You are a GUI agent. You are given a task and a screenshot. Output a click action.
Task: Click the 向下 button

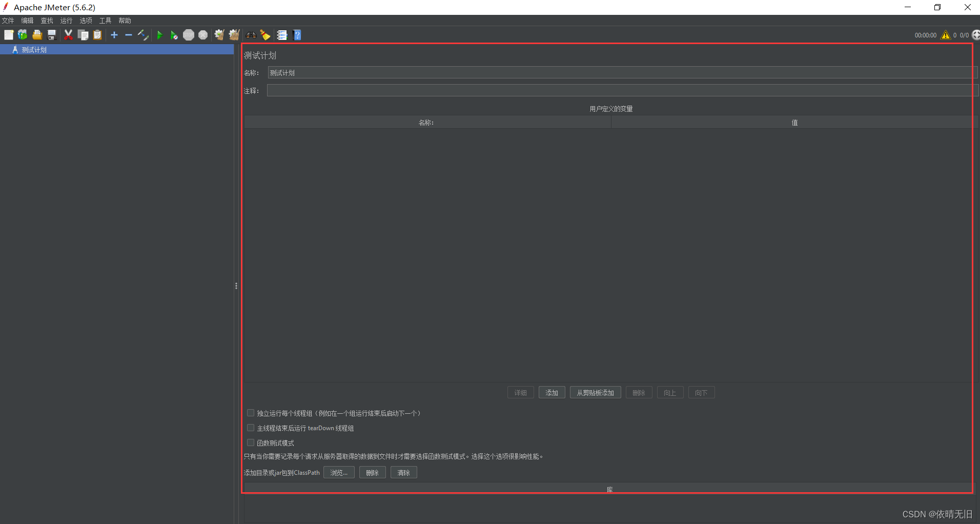point(702,393)
